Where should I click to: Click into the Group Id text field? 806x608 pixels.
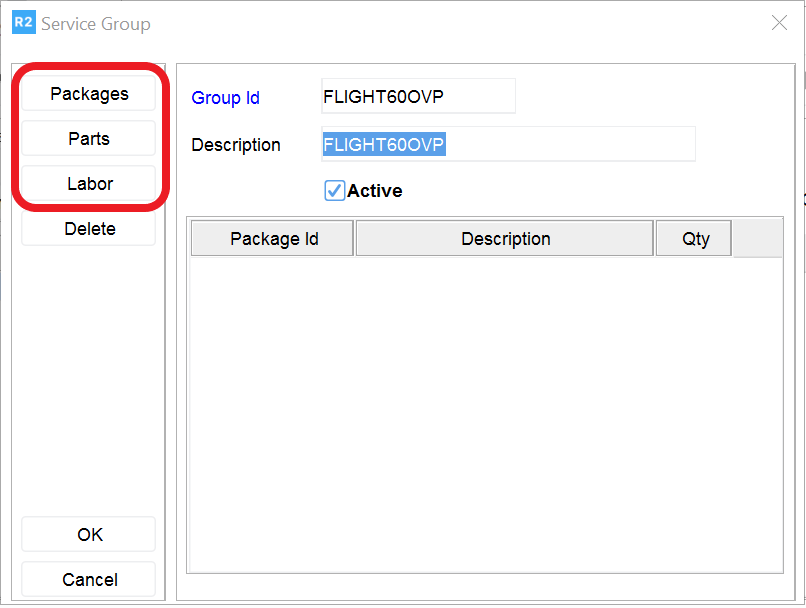click(417, 97)
